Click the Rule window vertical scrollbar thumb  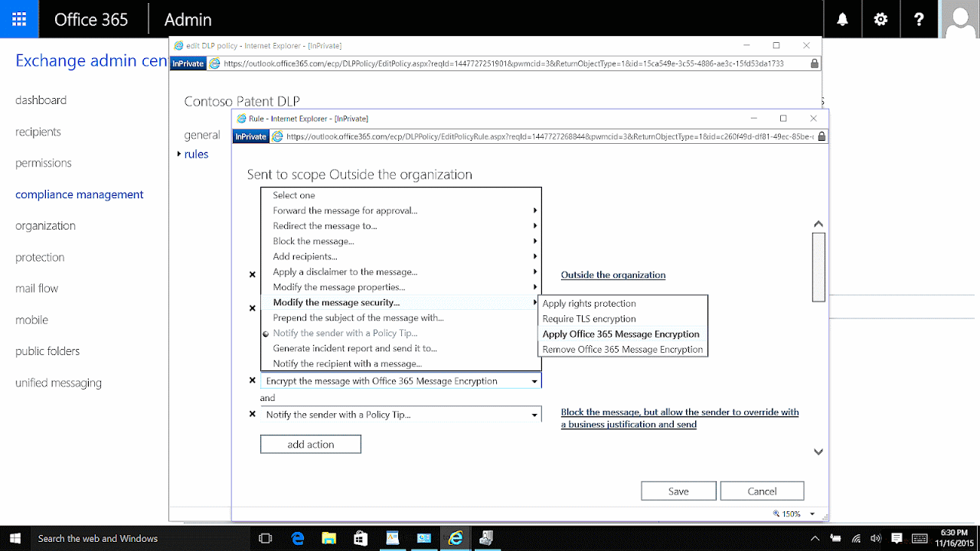818,267
